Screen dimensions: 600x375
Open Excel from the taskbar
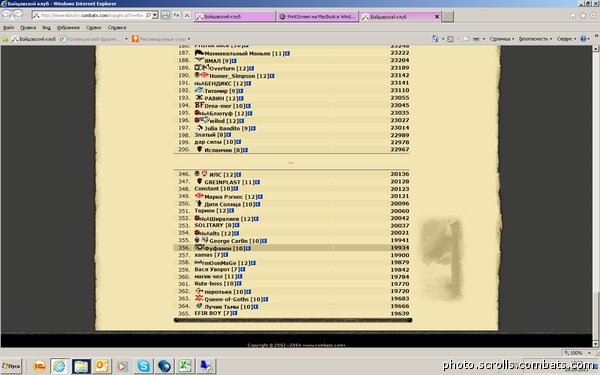(185, 366)
